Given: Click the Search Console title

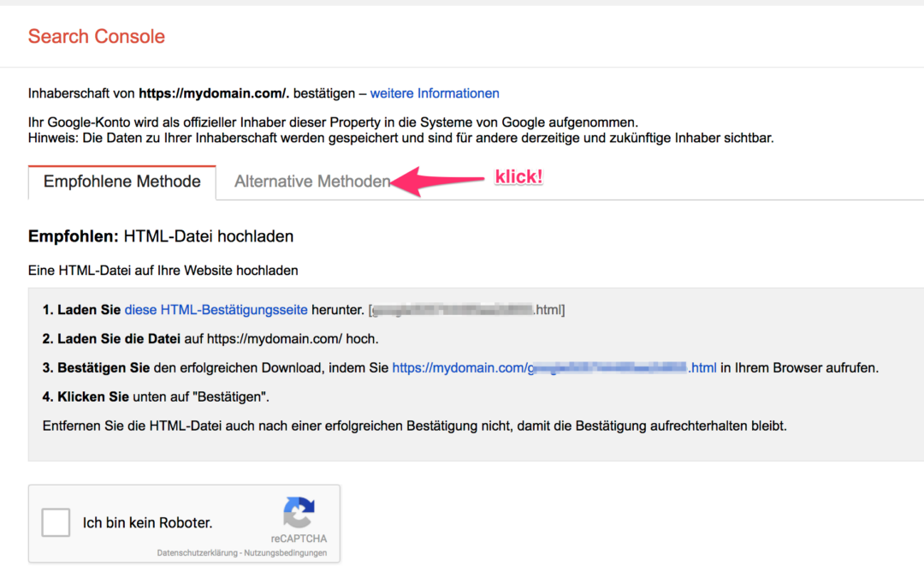Looking at the screenshot, I should pos(96,37).
